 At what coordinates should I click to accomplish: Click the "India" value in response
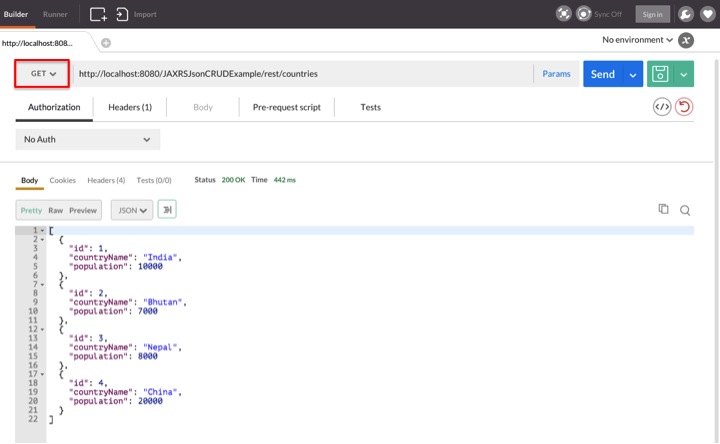[x=160, y=257]
